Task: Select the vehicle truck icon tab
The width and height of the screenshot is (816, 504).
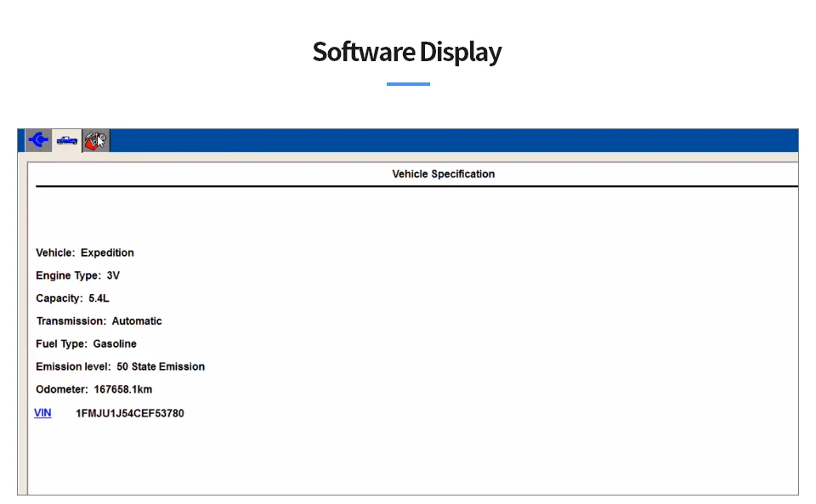Action: point(66,140)
